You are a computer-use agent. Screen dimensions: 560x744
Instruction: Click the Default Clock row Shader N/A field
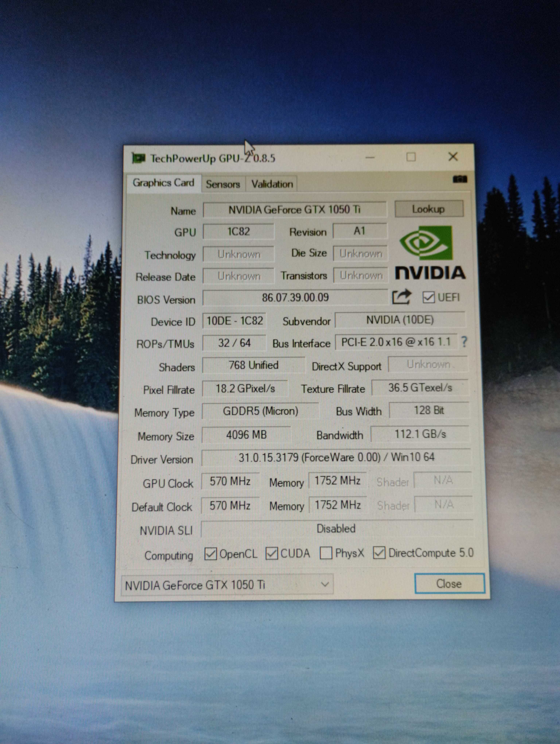point(444,504)
